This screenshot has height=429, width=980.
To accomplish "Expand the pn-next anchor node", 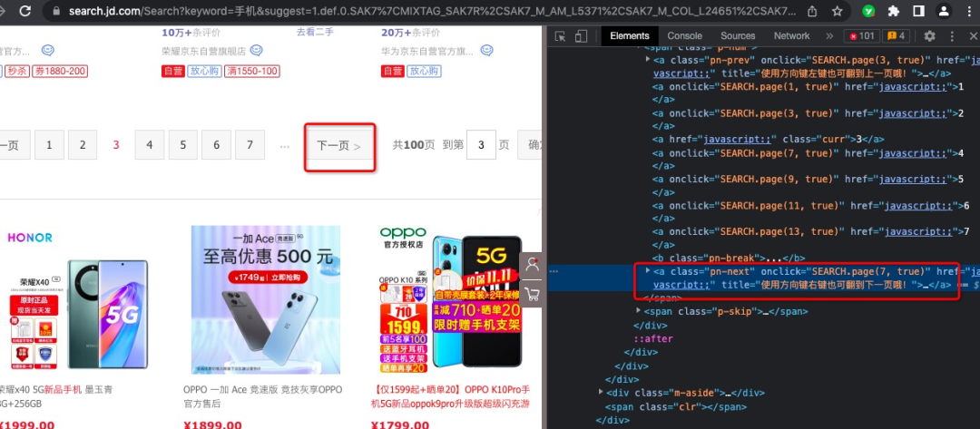I will (x=648, y=270).
